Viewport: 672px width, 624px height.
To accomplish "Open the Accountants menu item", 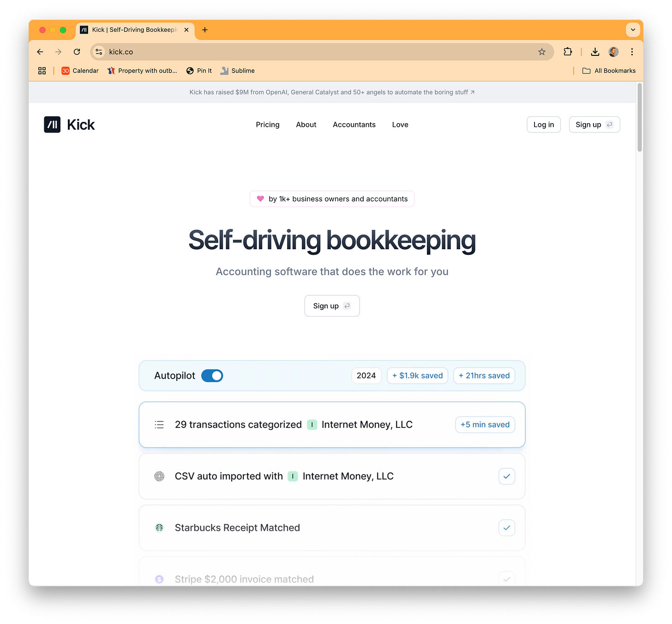I will [x=354, y=125].
